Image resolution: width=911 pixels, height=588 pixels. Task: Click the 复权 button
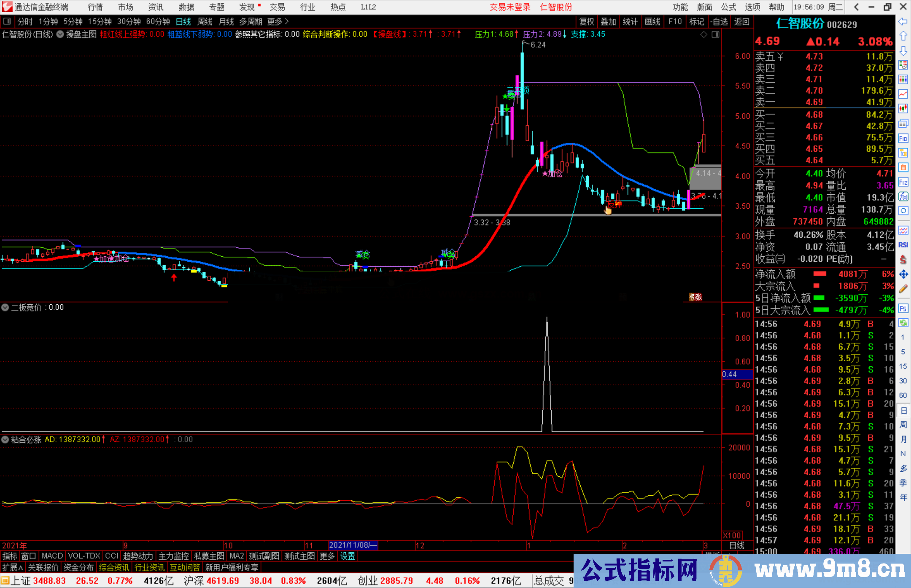(x=586, y=21)
